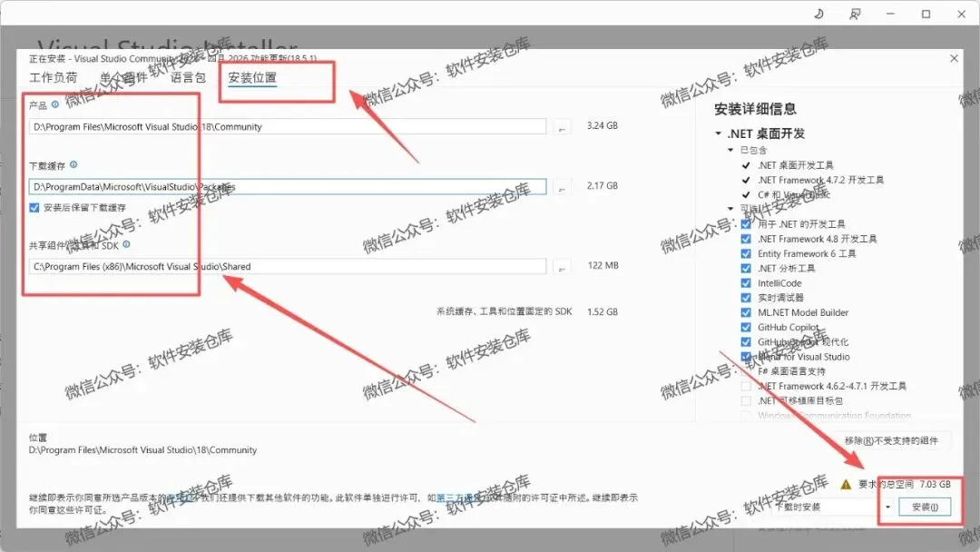Check F# 桌面语言支持 option

pos(746,371)
